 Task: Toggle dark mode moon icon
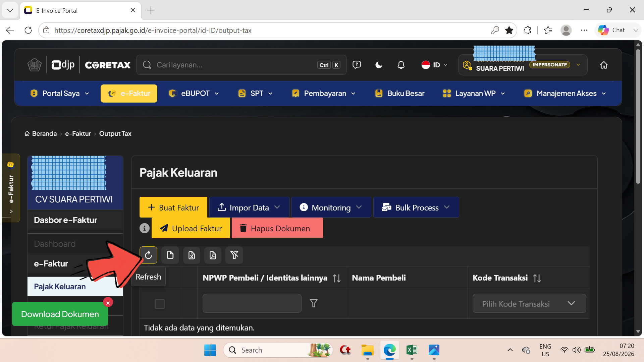379,65
